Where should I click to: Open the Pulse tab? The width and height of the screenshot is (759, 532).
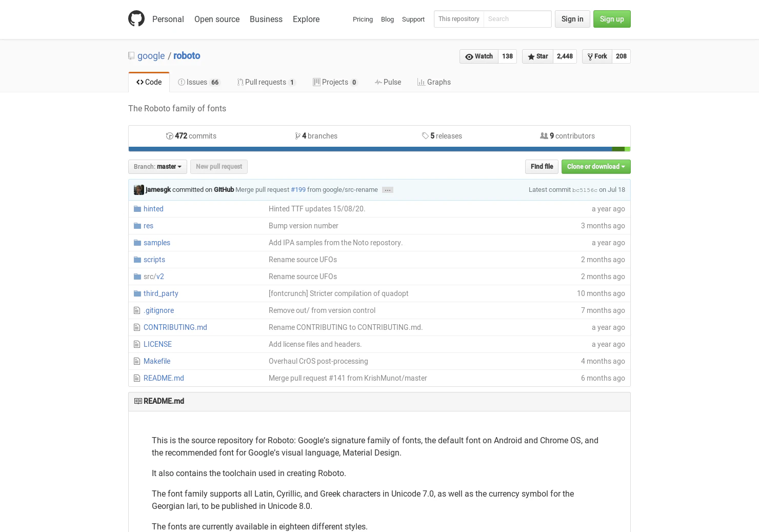point(388,82)
